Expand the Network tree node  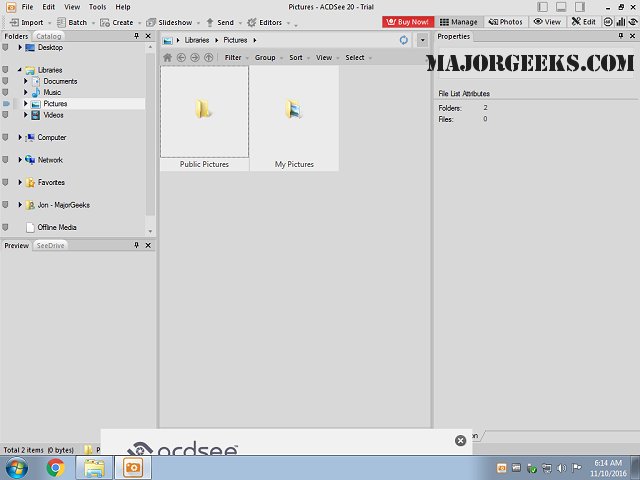click(20, 160)
